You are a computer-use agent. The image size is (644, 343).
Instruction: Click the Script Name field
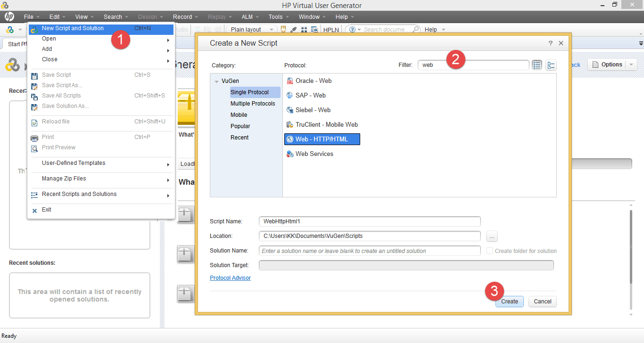pos(370,221)
